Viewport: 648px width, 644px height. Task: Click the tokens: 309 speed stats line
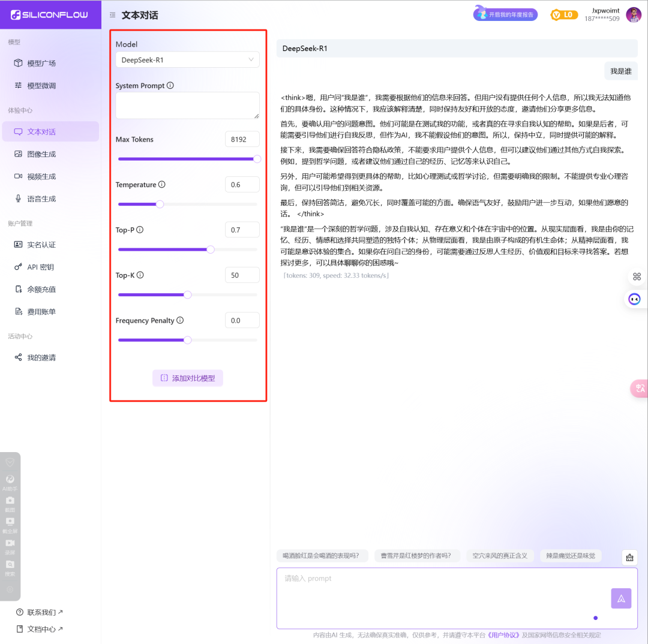click(x=335, y=275)
